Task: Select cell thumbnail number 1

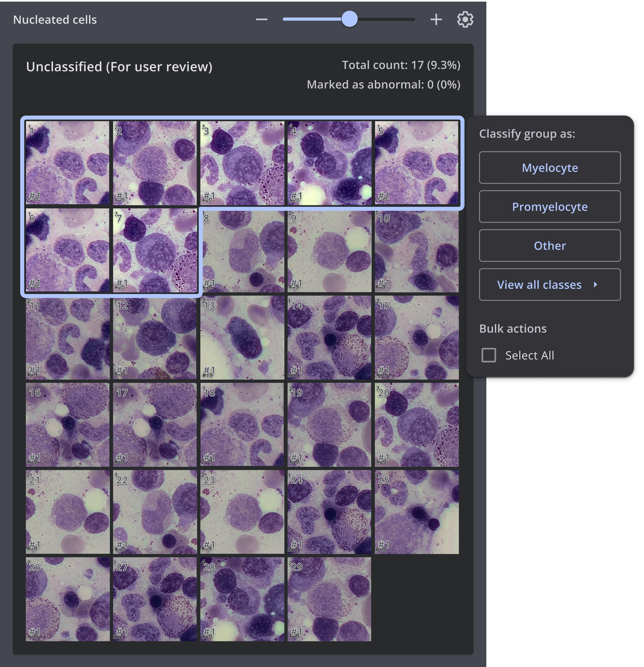Action: coord(68,163)
